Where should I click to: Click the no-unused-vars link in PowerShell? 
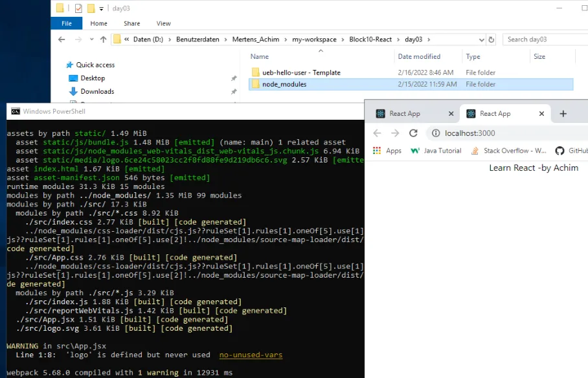click(x=251, y=355)
